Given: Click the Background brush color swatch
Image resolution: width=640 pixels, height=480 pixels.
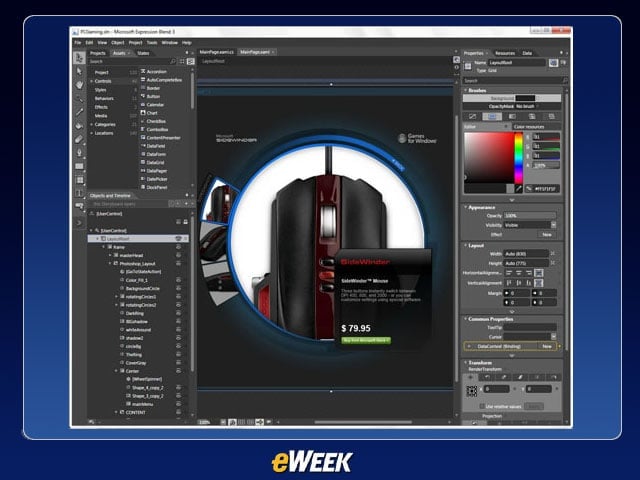Looking at the screenshot, I should pyautogui.click(x=525, y=98).
